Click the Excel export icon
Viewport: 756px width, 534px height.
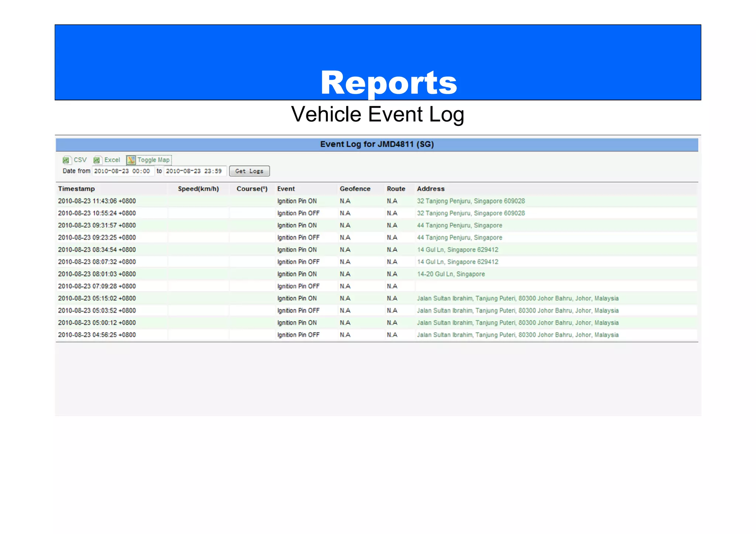coord(97,160)
